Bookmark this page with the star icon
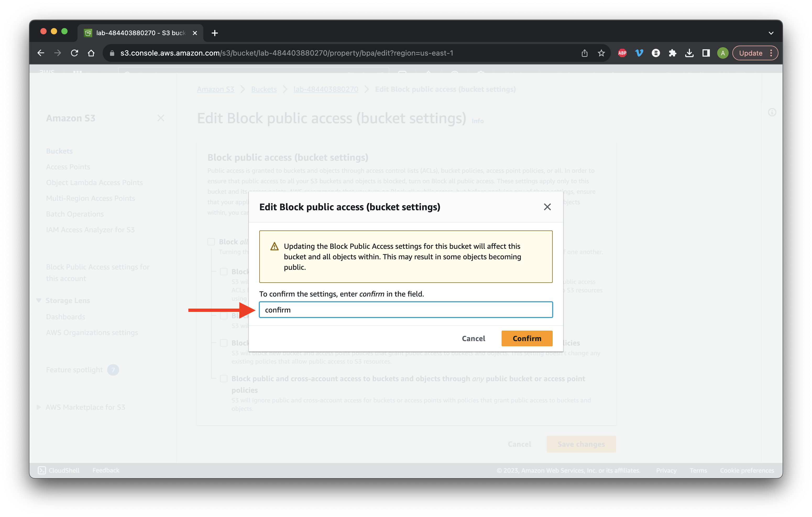Viewport: 812px width, 517px height. (601, 53)
